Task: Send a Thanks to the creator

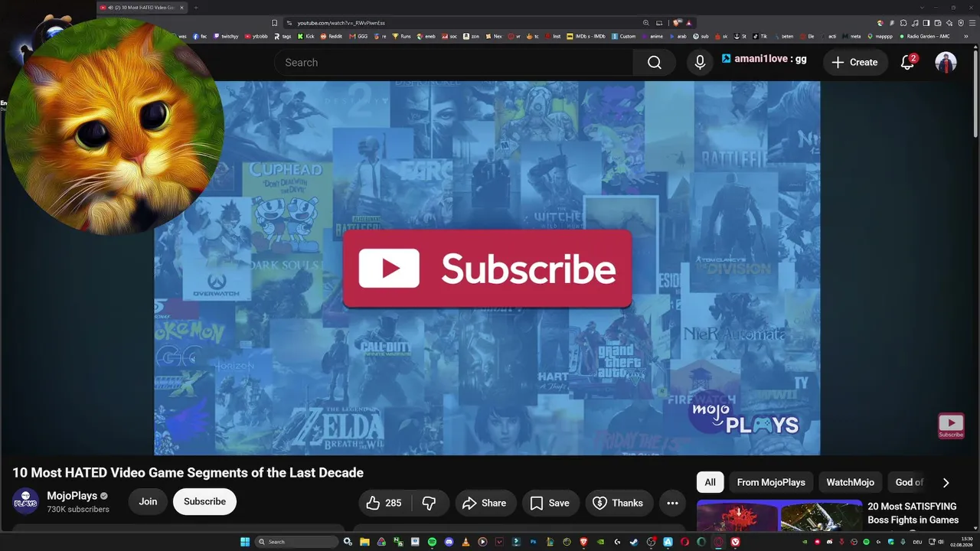Action: 619,503
